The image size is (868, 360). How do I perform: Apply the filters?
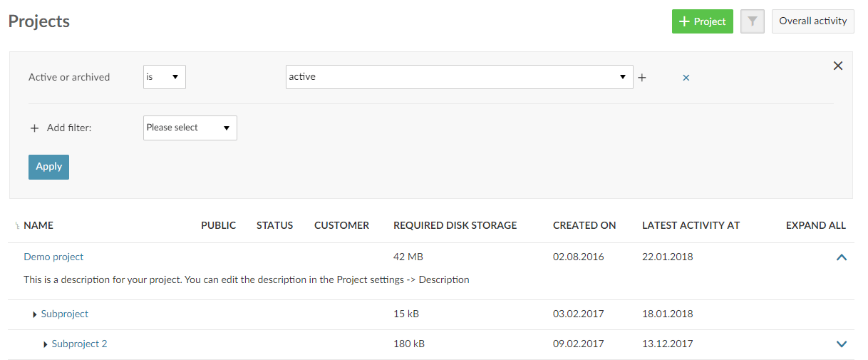pyautogui.click(x=48, y=167)
